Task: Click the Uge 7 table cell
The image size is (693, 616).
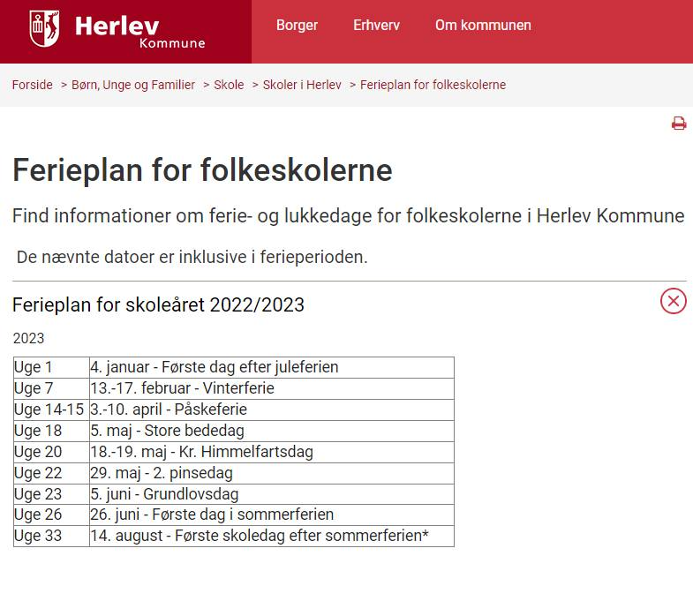Action: (x=51, y=389)
